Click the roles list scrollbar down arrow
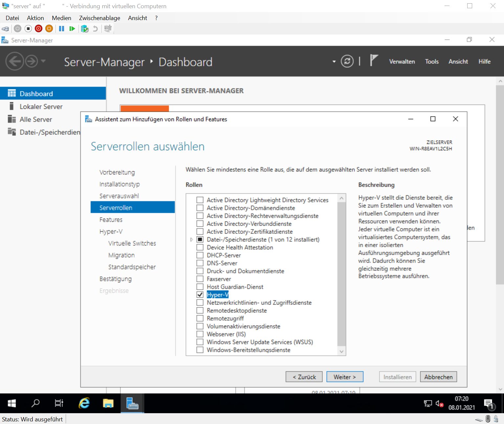 point(341,351)
